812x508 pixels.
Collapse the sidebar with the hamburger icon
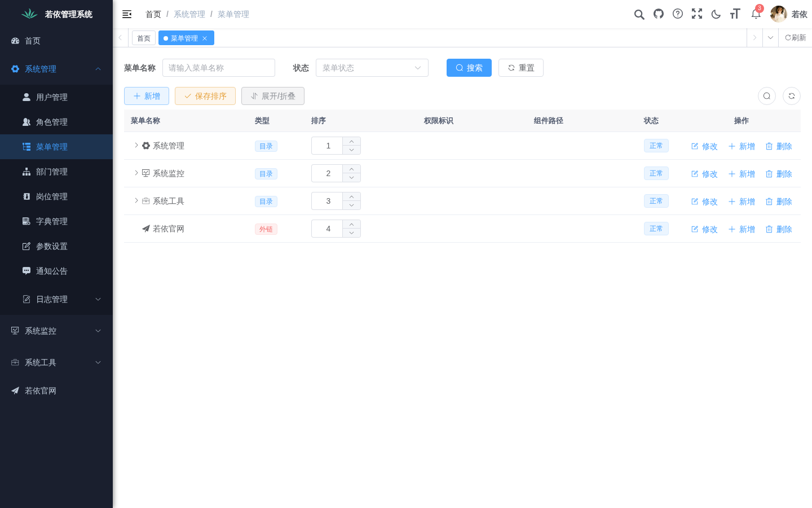(127, 14)
